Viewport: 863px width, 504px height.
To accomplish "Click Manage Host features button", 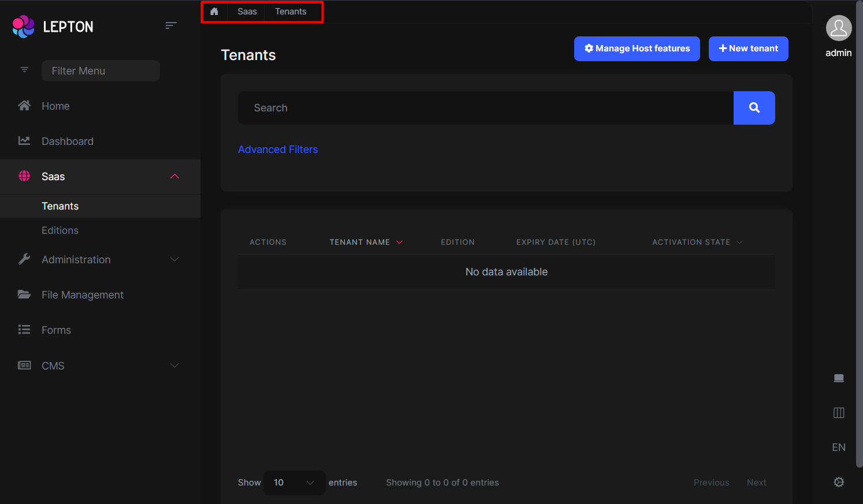I will [x=637, y=49].
